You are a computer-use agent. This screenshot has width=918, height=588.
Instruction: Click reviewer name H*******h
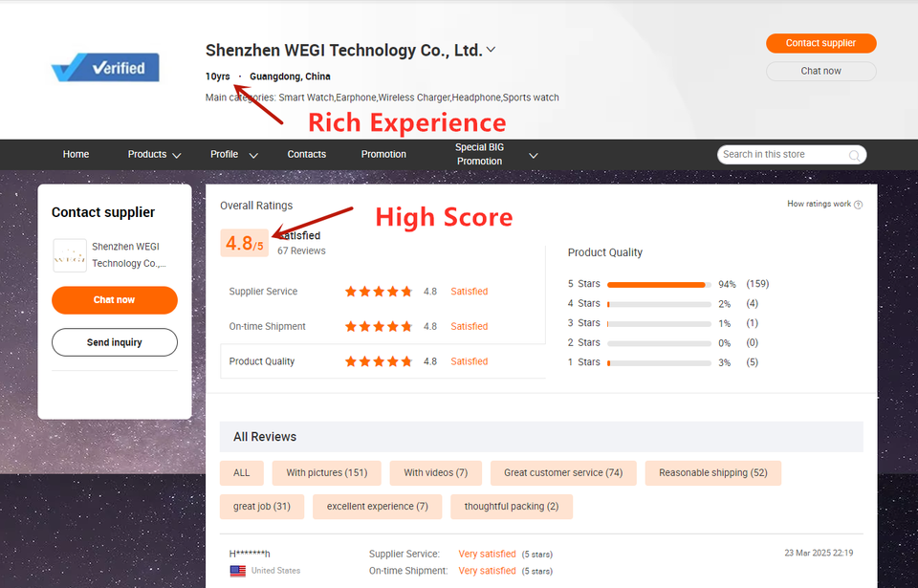[250, 554]
